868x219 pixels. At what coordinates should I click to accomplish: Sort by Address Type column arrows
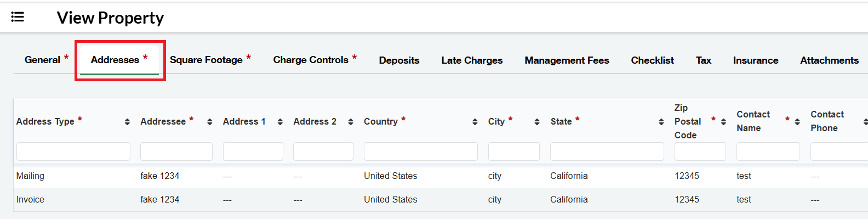pyautogui.click(x=127, y=122)
